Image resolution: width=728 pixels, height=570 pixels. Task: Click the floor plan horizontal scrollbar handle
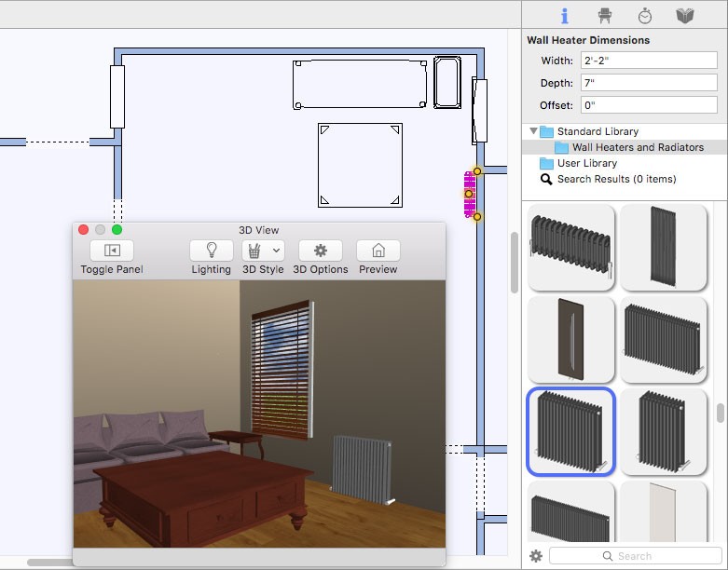[50, 563]
